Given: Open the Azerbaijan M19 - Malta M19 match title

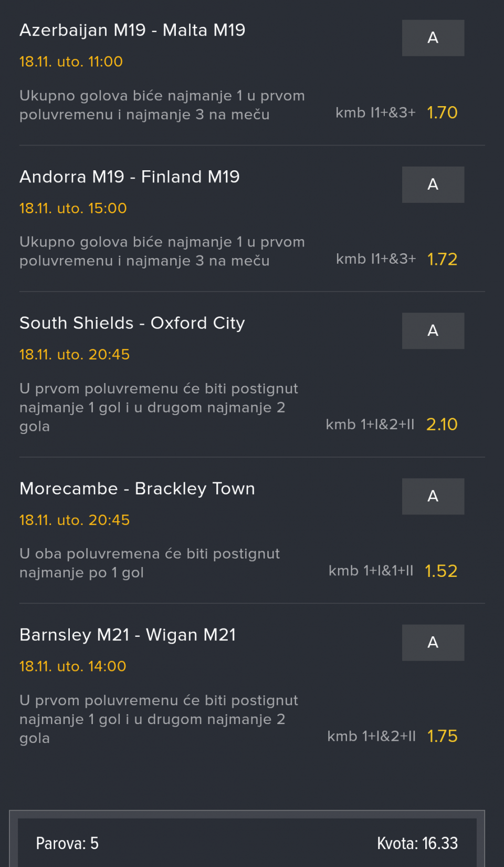Looking at the screenshot, I should click(x=132, y=30).
